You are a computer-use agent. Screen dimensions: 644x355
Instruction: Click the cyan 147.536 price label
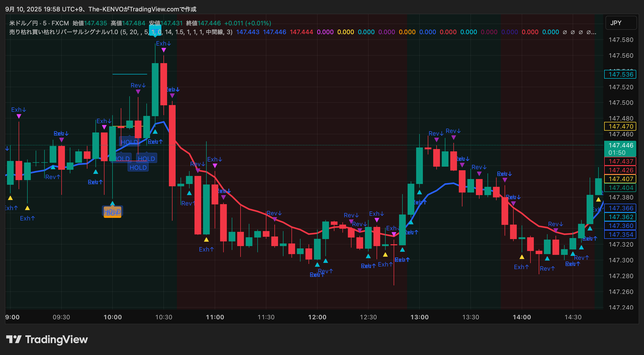(x=621, y=75)
